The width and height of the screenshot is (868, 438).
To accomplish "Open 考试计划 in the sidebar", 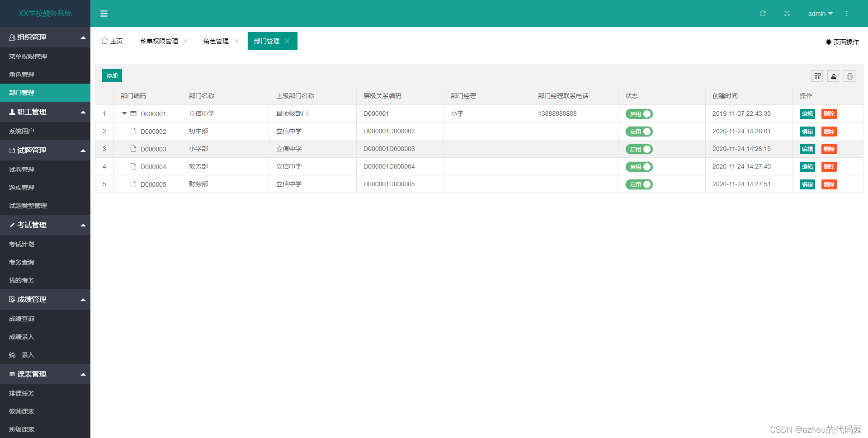I will (45, 244).
